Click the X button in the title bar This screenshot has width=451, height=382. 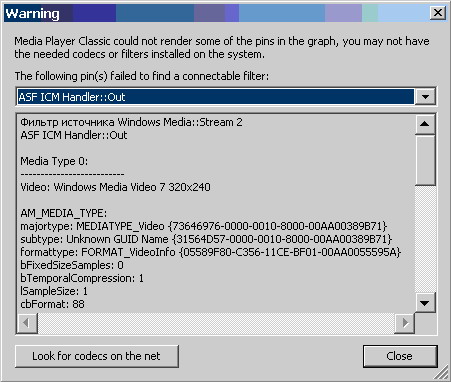click(438, 13)
